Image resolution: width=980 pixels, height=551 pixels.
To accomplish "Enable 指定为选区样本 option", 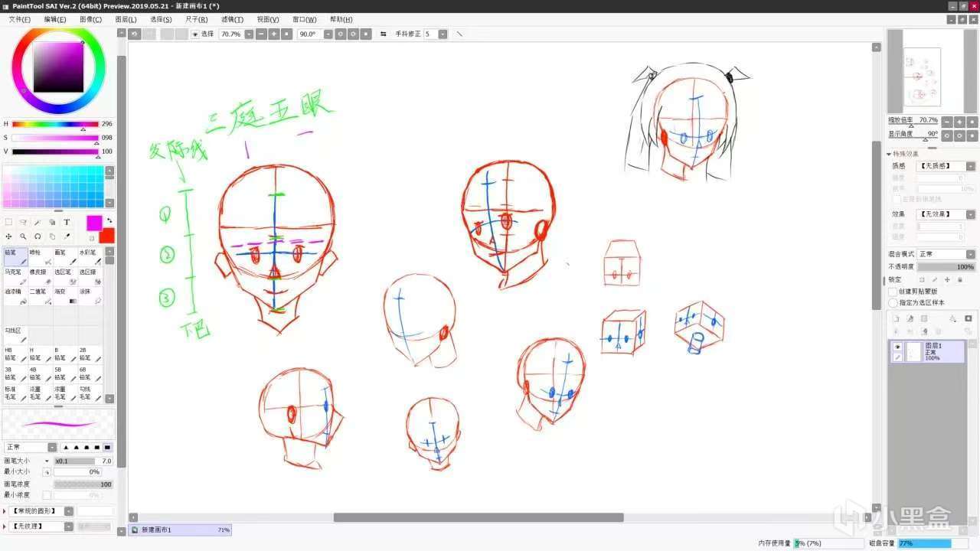I will [x=893, y=303].
